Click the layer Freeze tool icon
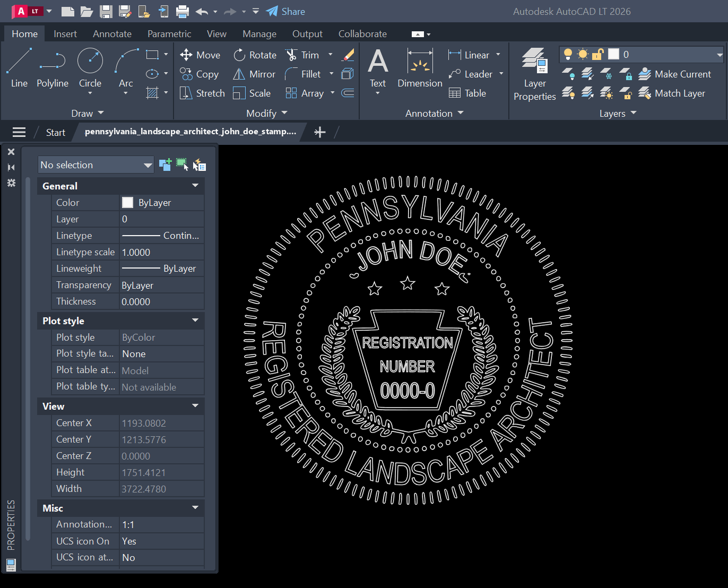Viewport: 728px width, 588px height. point(606,74)
